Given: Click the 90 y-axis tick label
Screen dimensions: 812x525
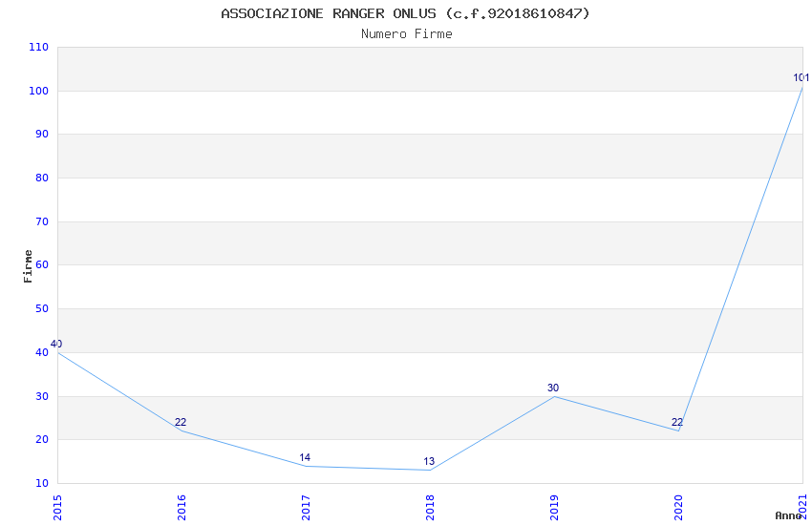Looking at the screenshot, I should 42,134.
